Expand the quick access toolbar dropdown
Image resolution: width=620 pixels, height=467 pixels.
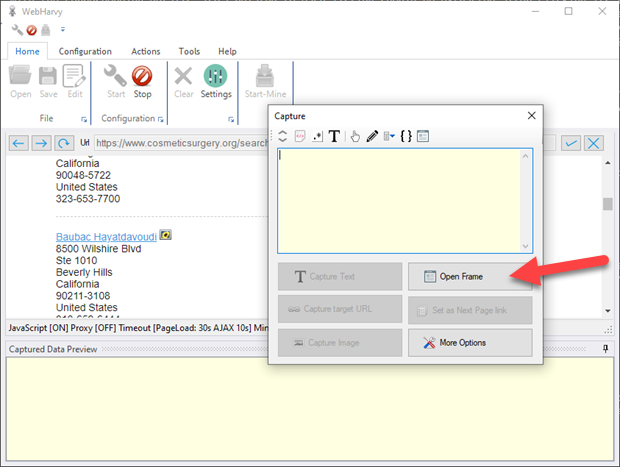point(62,30)
